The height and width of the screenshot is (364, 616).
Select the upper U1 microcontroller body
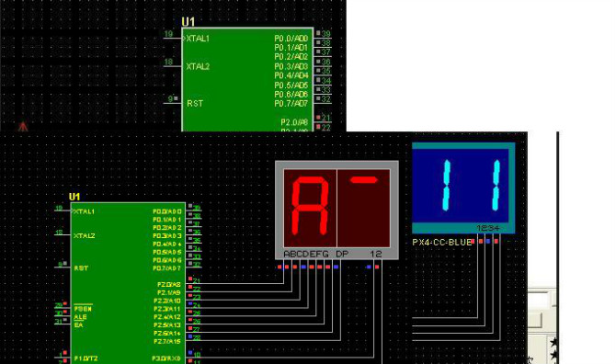(x=247, y=79)
